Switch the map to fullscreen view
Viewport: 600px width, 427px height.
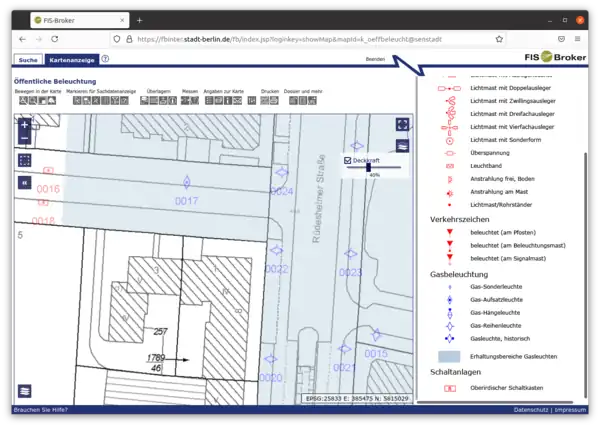(x=402, y=125)
